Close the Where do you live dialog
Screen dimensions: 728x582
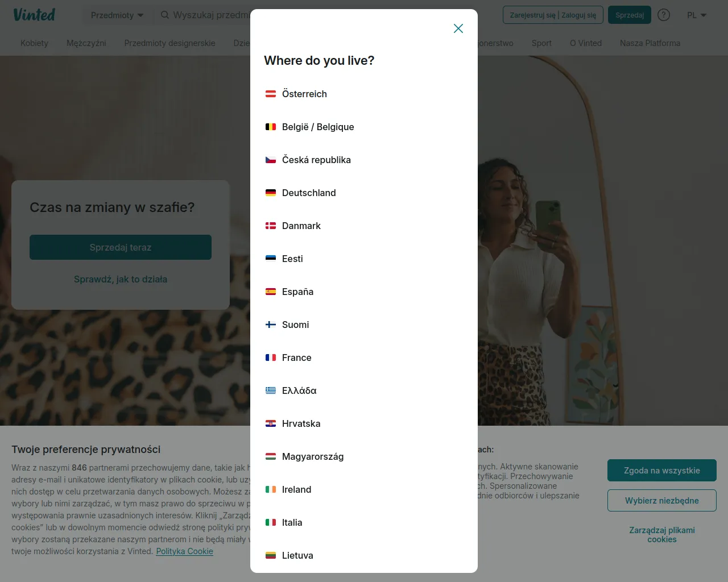pos(458,28)
